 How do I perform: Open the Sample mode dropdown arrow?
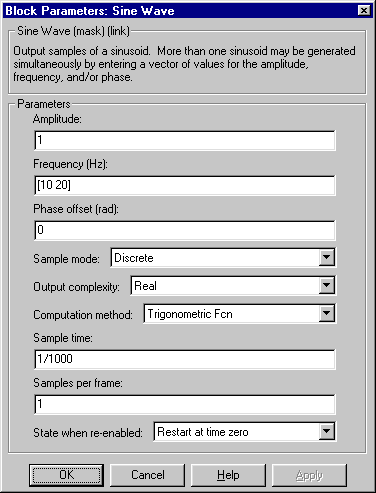326,257
